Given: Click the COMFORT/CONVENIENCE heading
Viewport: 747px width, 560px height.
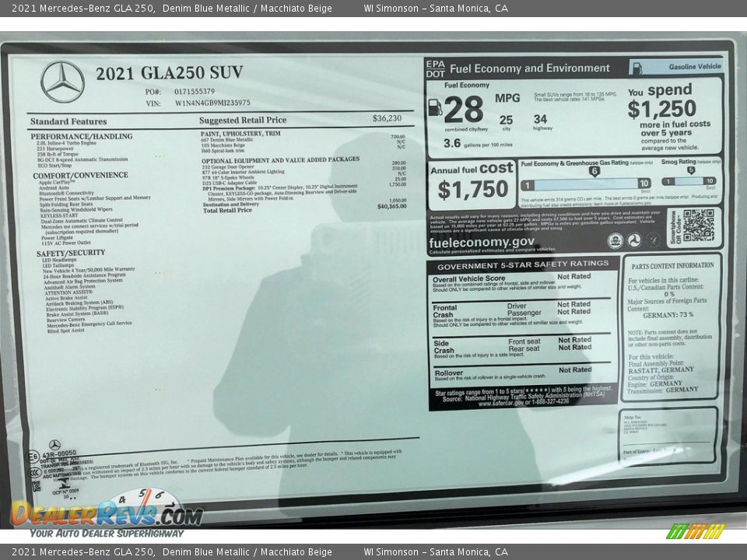Looking at the screenshot, I should point(80,175).
